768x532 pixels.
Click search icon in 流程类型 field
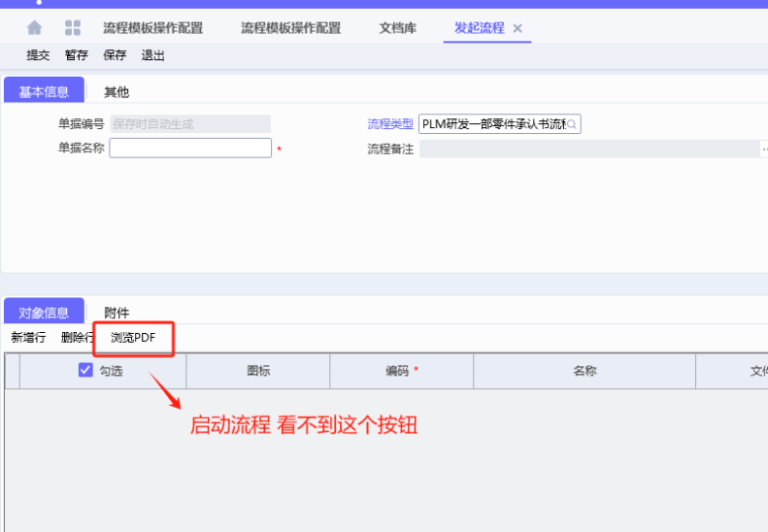tap(572, 124)
